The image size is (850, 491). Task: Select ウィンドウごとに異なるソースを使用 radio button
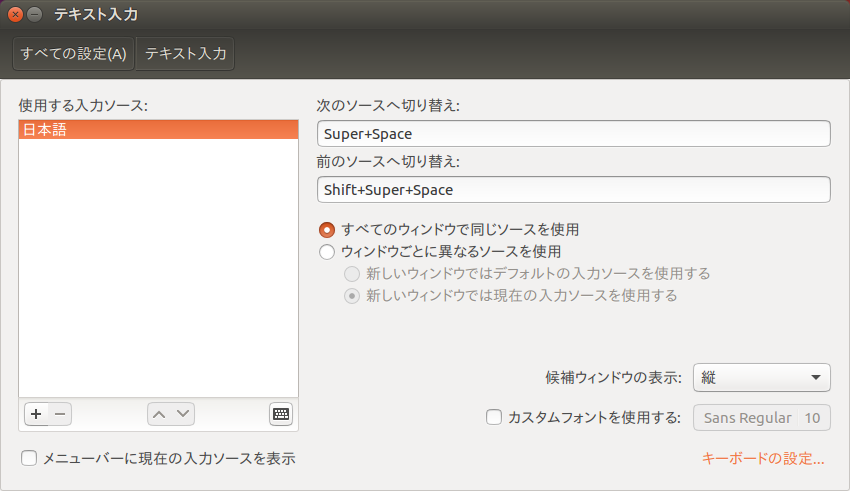point(327,252)
